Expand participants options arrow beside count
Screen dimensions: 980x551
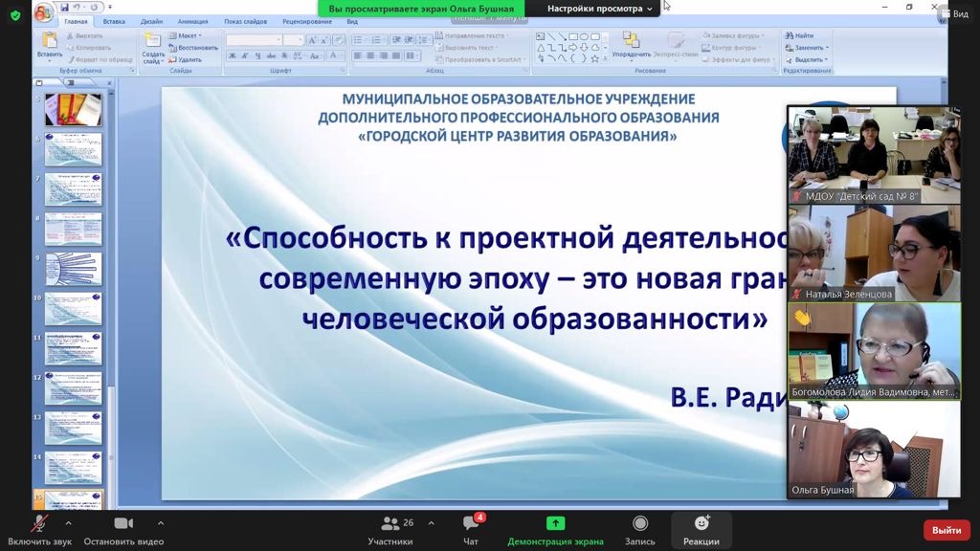pos(432,523)
